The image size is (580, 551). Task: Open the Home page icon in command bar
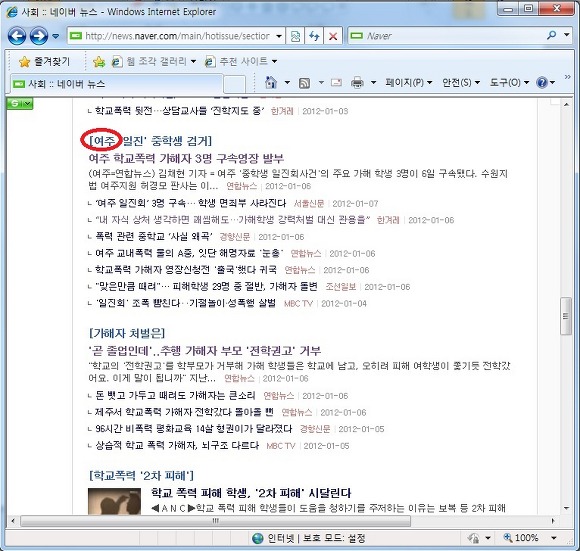point(271,82)
